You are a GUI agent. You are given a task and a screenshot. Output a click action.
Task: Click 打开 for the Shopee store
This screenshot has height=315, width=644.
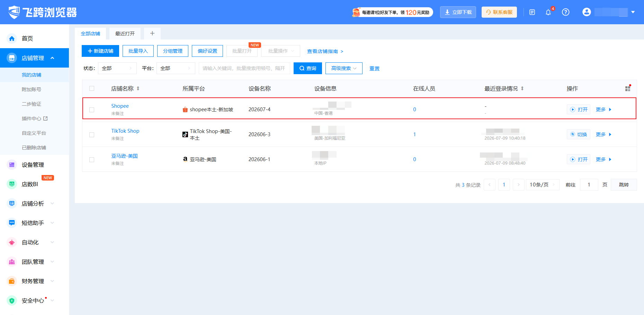pos(579,110)
